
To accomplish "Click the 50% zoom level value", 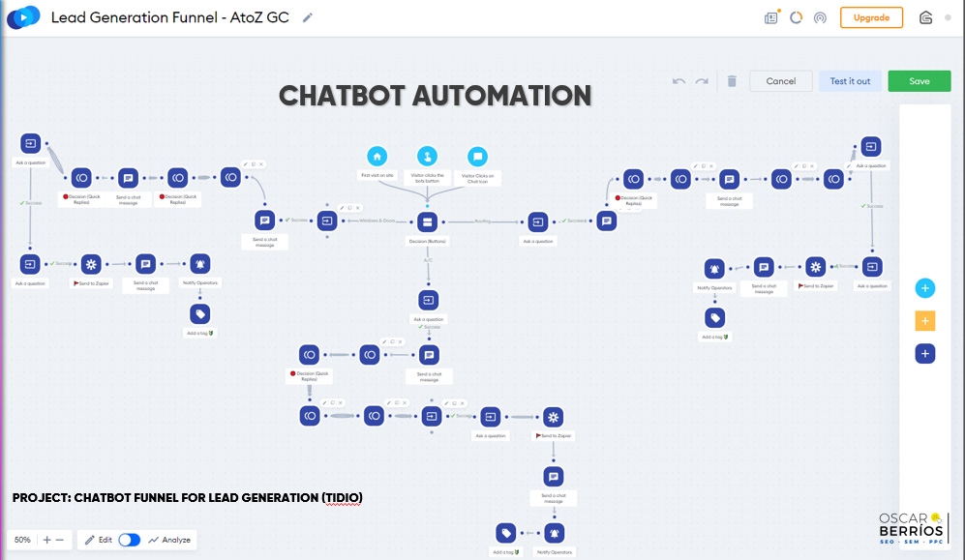I will click(x=22, y=540).
